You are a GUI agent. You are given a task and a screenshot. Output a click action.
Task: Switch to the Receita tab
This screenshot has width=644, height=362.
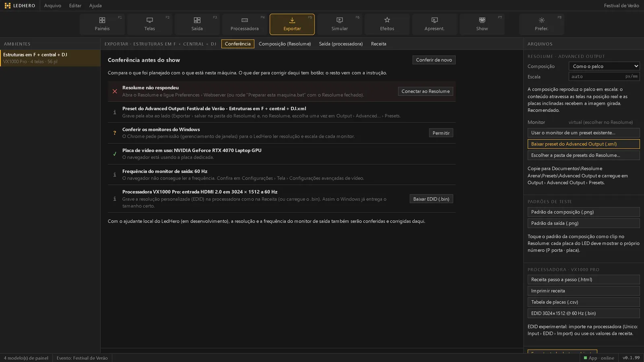(379, 44)
